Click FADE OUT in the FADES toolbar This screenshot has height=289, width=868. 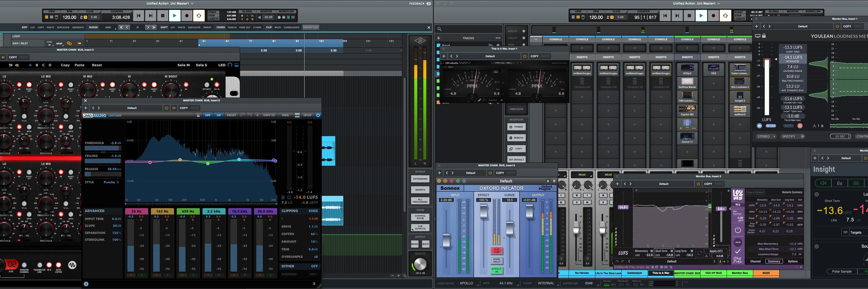coord(244,27)
